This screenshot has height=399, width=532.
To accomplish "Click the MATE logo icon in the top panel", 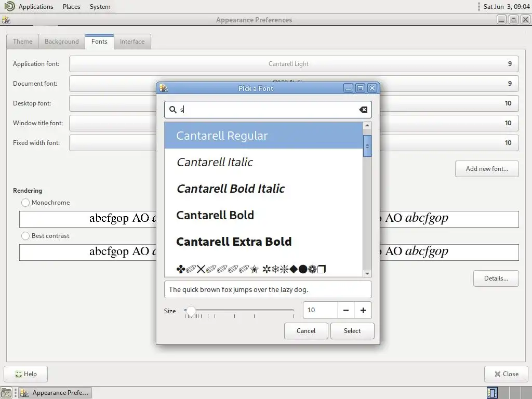I will [9, 6].
